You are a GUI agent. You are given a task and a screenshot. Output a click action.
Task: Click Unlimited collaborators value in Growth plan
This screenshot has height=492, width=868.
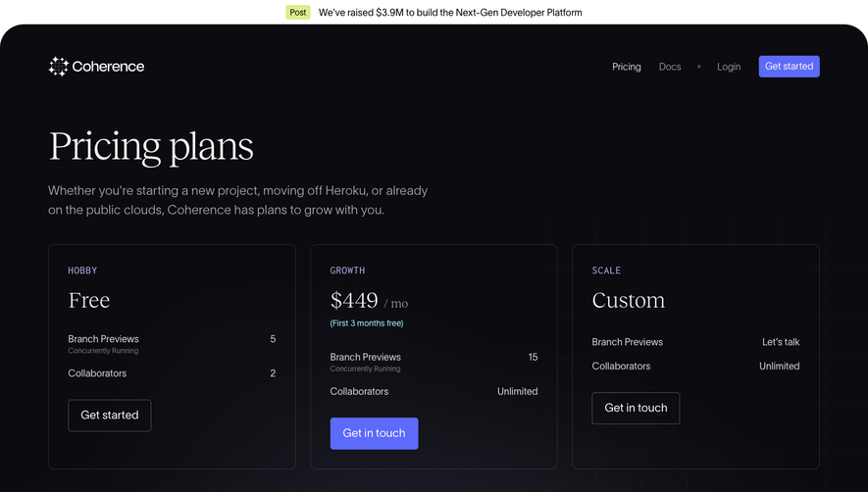[x=517, y=391]
